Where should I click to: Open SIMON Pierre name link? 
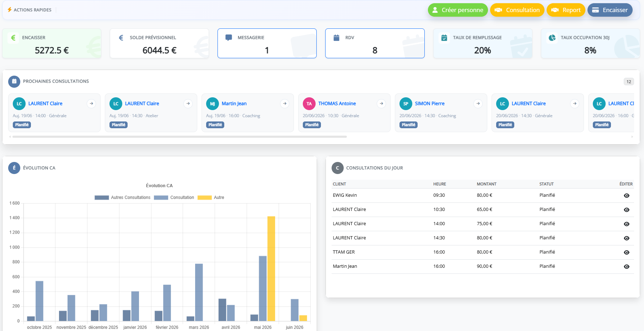pyautogui.click(x=430, y=104)
